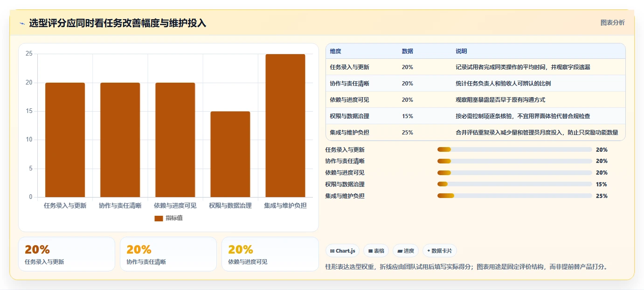Click the 依赖与进度可见 bar in chart

click(x=175, y=140)
